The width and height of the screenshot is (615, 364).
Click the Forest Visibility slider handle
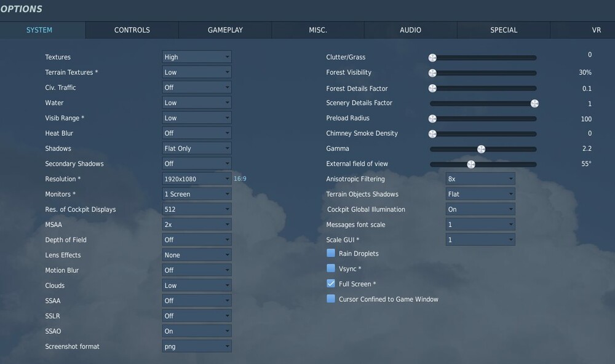tap(432, 73)
